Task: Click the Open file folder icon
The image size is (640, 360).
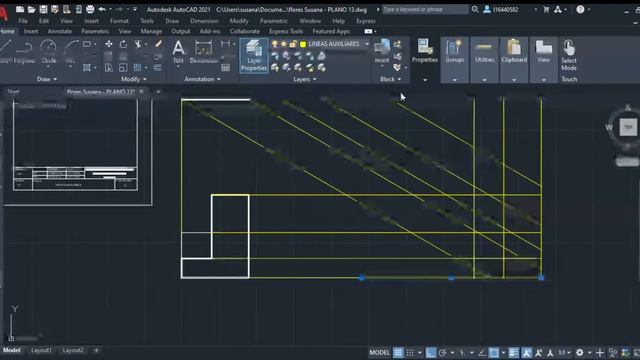Action: tap(31, 9)
